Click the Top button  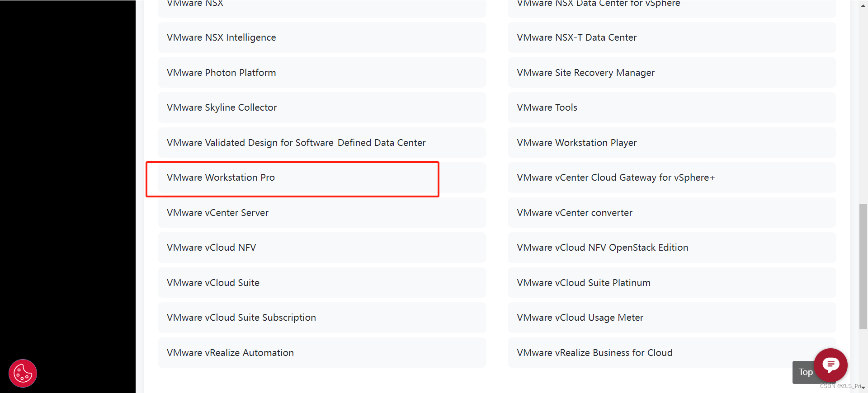click(805, 372)
